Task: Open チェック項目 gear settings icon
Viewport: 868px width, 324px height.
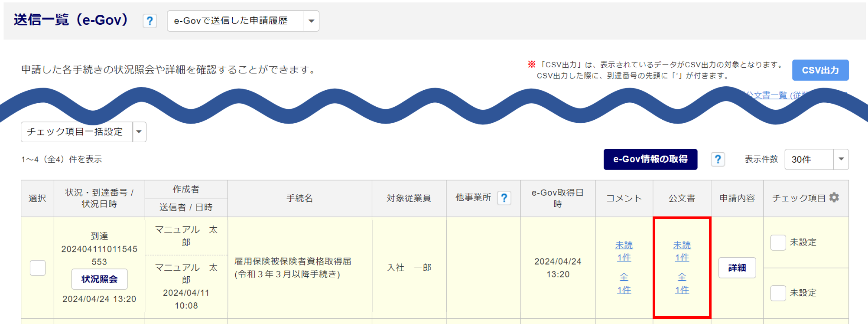Action: tap(834, 198)
